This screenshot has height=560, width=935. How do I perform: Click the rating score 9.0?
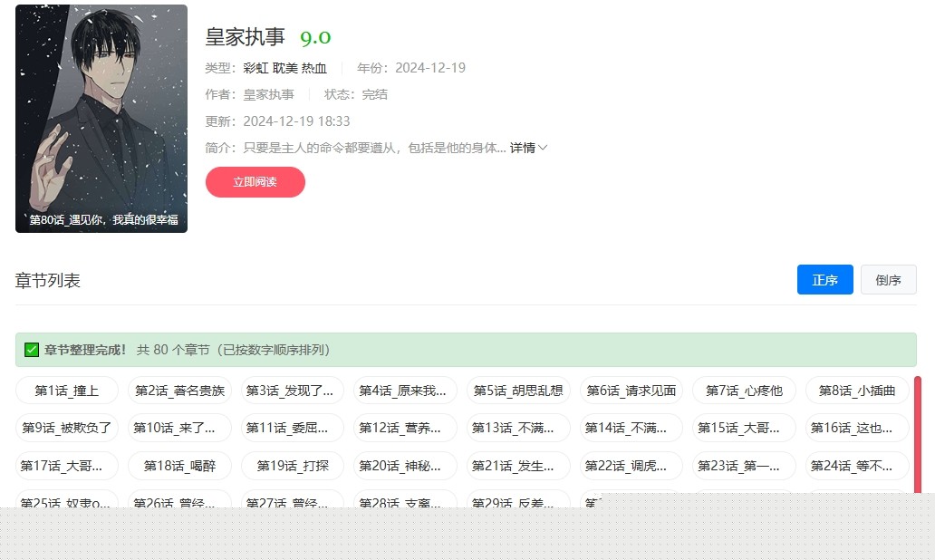click(313, 38)
